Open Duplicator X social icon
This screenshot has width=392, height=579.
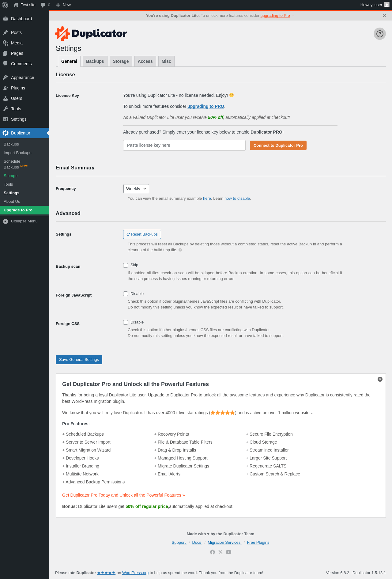point(221,552)
